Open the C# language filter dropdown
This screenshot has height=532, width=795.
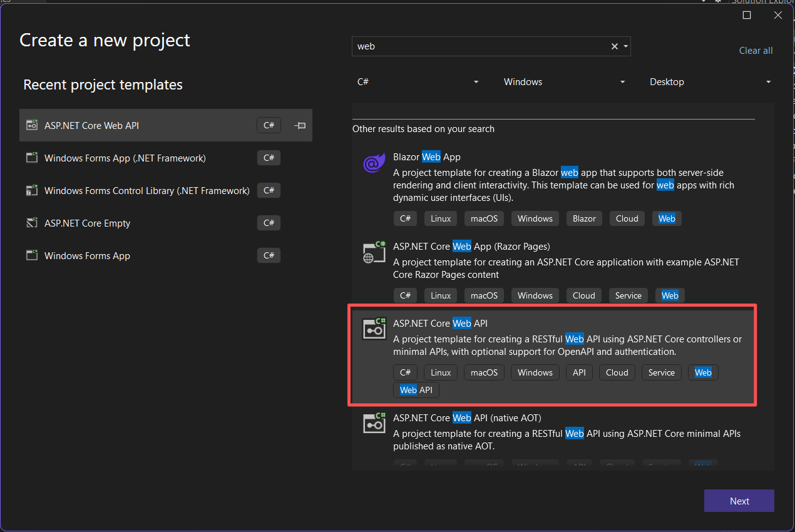pyautogui.click(x=418, y=82)
